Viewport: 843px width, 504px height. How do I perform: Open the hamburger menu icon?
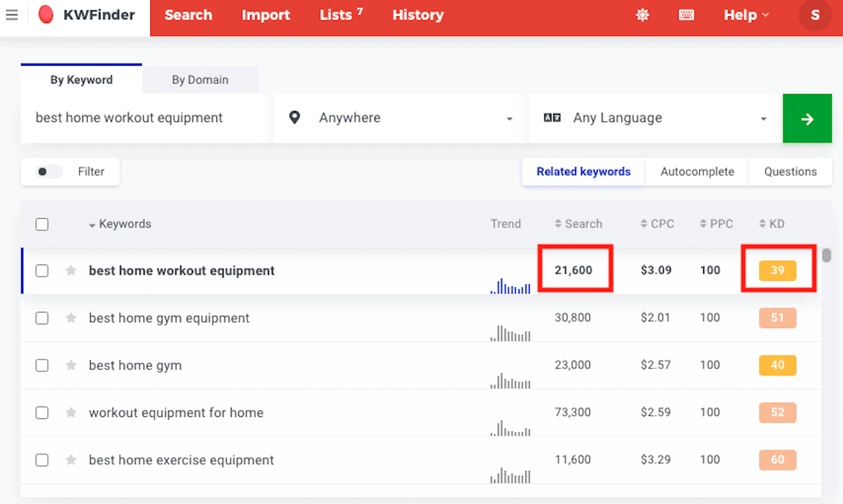12,15
